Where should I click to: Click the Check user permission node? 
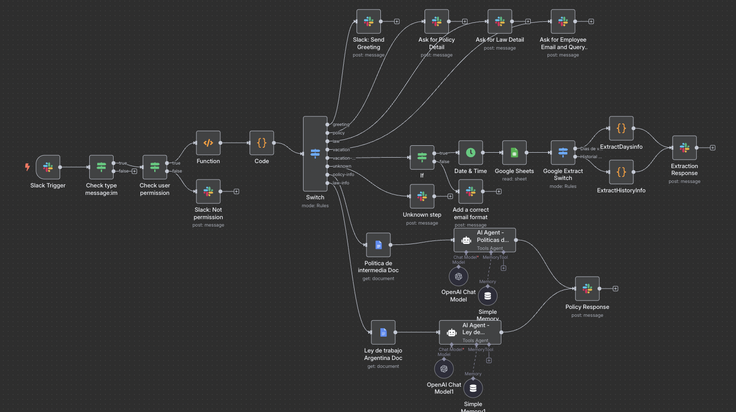click(154, 167)
